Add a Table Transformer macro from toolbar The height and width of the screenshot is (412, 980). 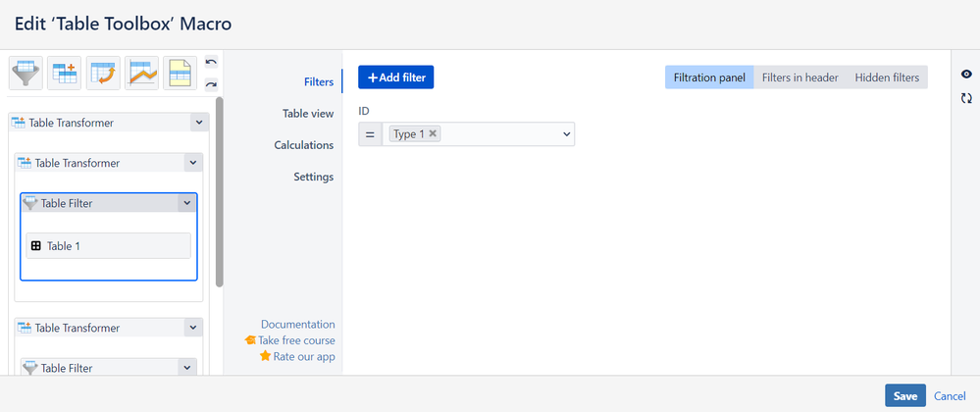65,74
